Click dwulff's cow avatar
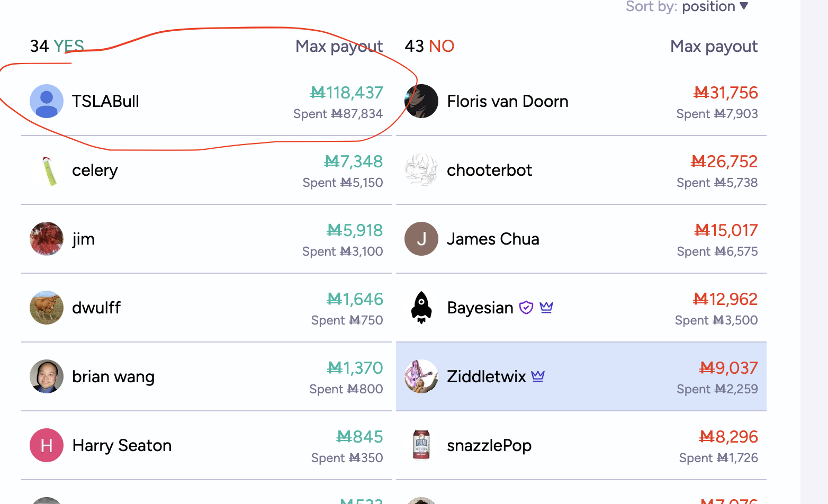 47,308
